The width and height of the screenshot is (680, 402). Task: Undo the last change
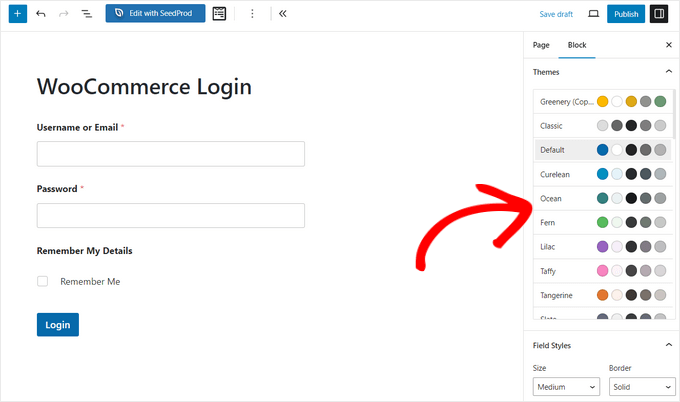pos(41,14)
